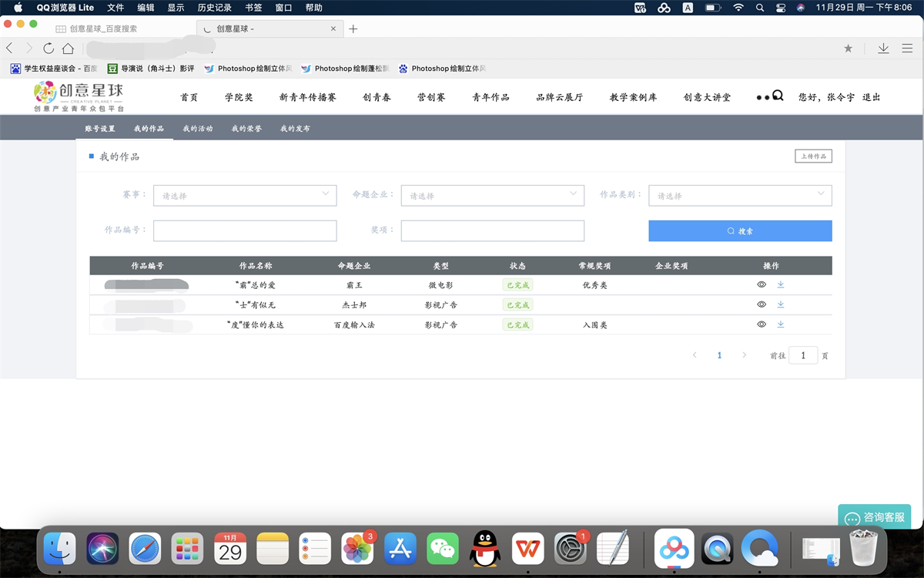Switch to the 我的活动 tab

[x=197, y=129]
